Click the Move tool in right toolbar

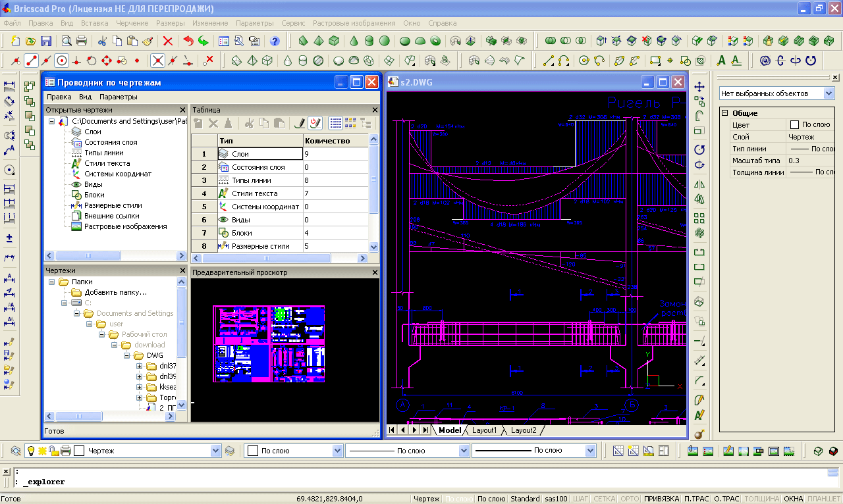[x=699, y=87]
